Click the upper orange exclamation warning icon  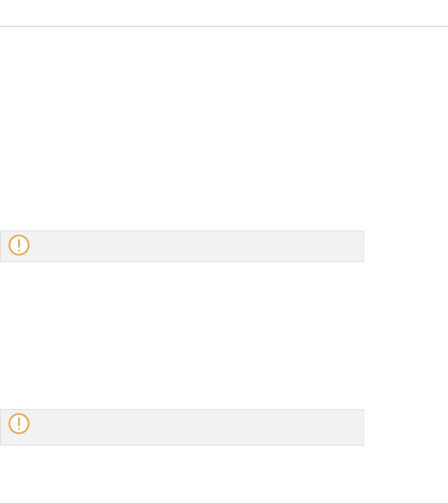(x=19, y=246)
